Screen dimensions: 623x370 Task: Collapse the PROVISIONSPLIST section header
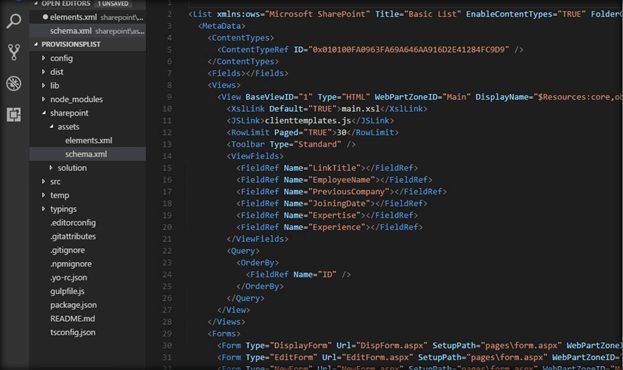87,44
